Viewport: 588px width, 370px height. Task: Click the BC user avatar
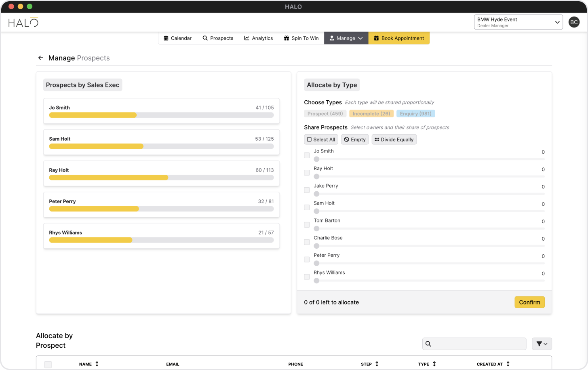[x=574, y=22]
